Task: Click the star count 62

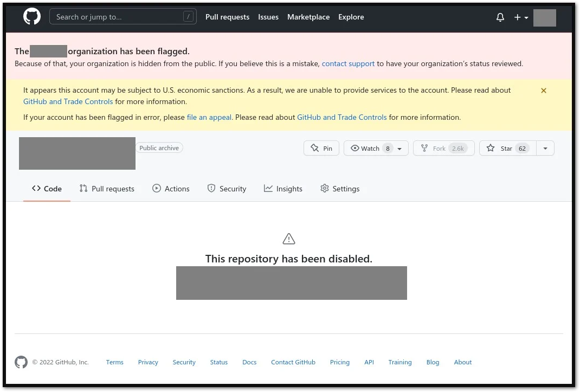Action: pos(522,149)
